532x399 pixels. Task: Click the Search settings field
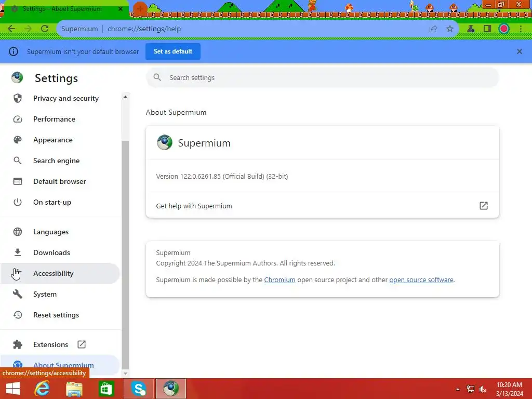click(322, 78)
